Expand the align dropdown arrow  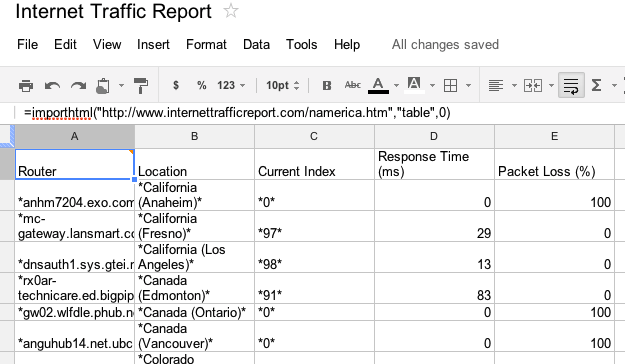click(514, 85)
